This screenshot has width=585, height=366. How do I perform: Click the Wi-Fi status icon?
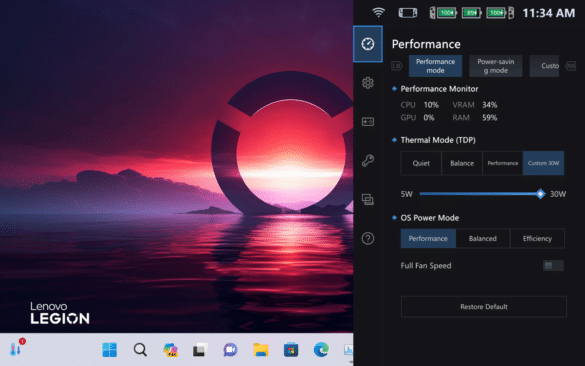(378, 13)
